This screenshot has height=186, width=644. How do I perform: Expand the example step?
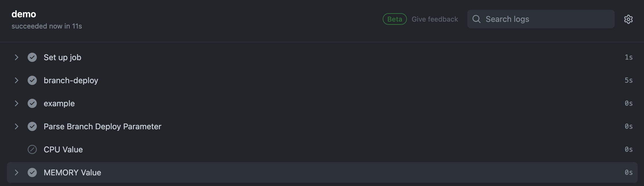pos(16,103)
